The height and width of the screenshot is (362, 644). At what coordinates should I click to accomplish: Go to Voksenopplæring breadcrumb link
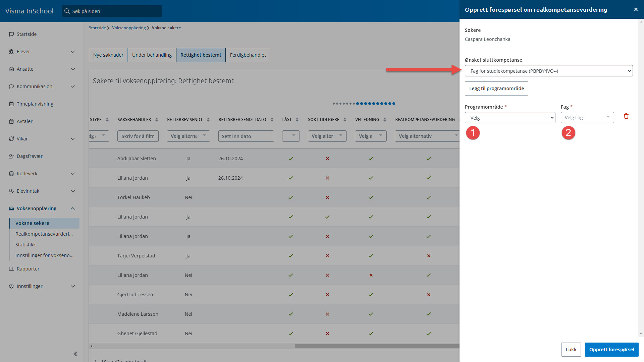pos(129,28)
